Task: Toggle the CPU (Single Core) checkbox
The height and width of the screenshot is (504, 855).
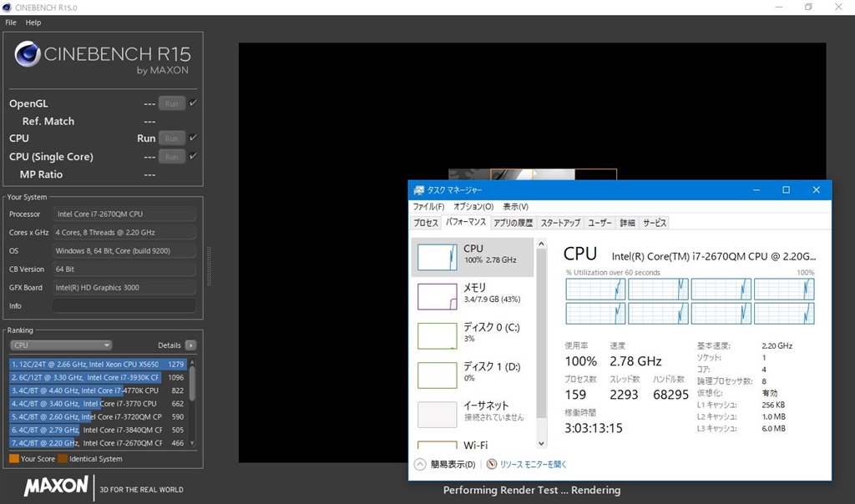Action: (193, 156)
